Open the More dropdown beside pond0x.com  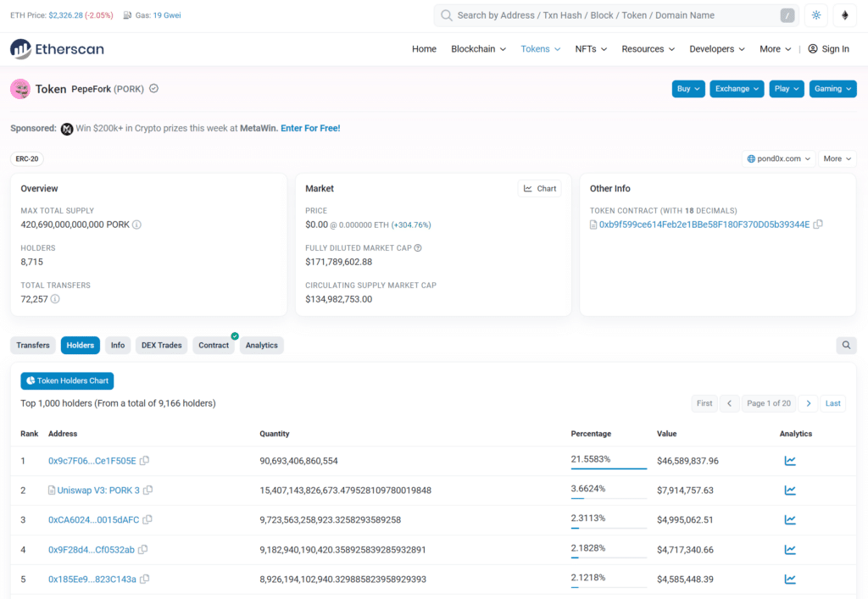[x=837, y=158]
